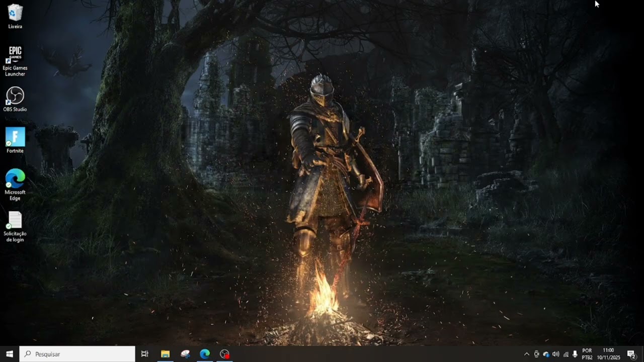The image size is (644, 362).
Task: Click the Pesquisar taskbar search box
Action: tap(77, 354)
